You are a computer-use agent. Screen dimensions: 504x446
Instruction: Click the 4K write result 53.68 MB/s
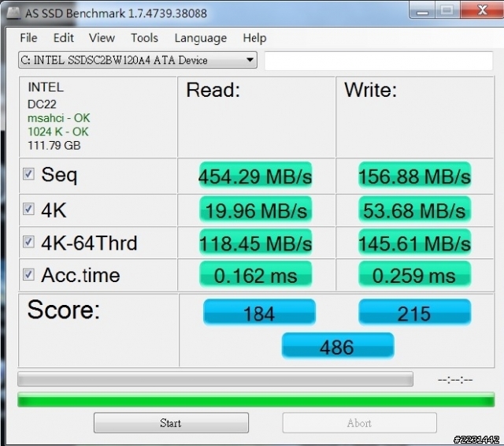coord(415,210)
